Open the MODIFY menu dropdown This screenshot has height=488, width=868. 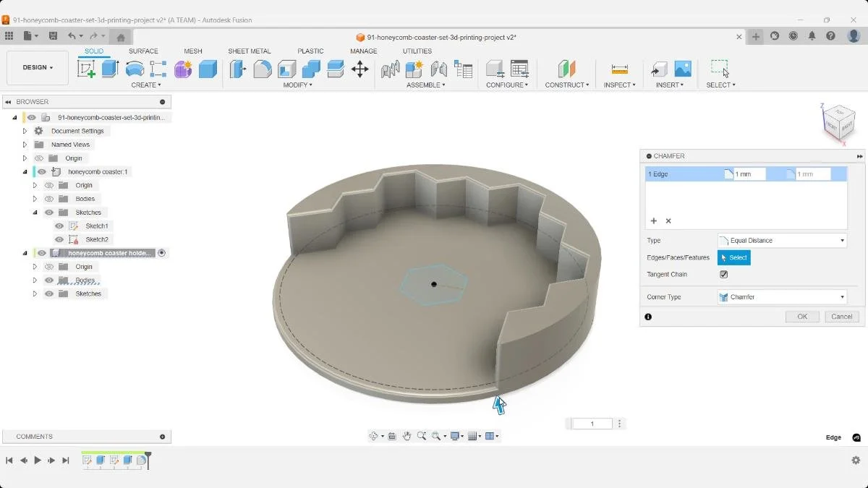point(297,85)
